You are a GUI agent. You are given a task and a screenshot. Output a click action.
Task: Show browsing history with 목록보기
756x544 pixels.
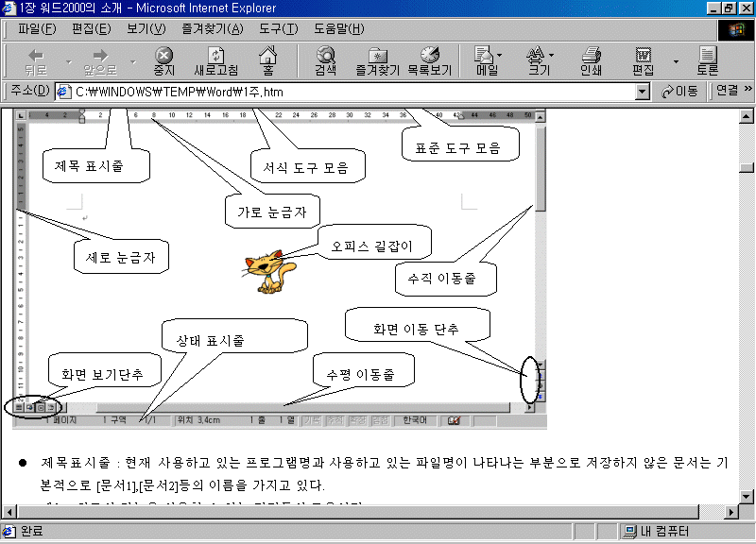click(x=430, y=61)
